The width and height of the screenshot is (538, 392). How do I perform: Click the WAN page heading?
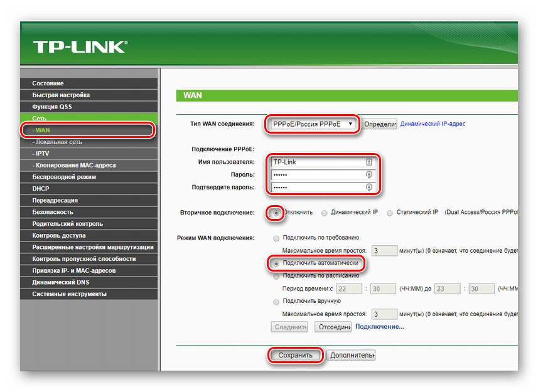193,95
